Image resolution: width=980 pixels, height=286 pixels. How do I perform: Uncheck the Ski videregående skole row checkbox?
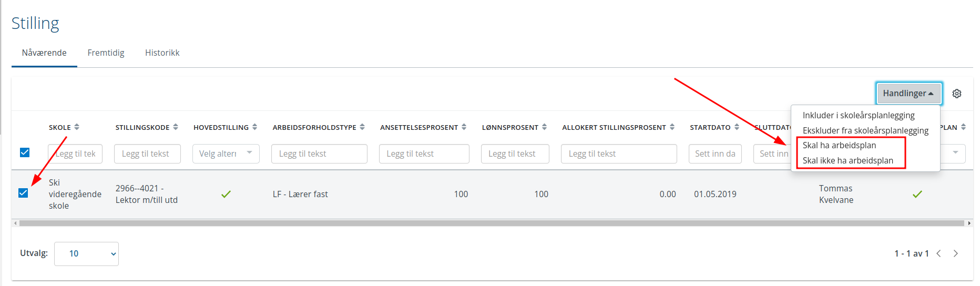[x=23, y=193]
